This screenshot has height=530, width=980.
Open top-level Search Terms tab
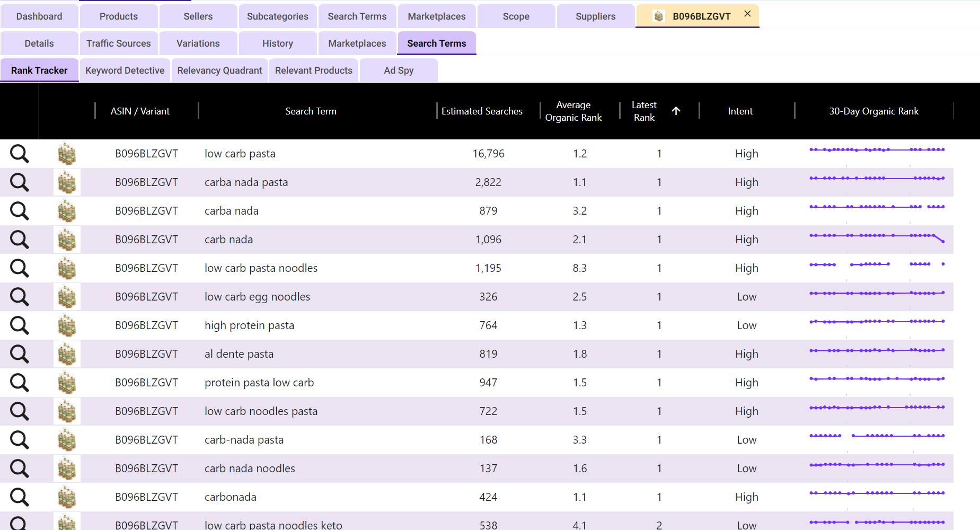357,16
